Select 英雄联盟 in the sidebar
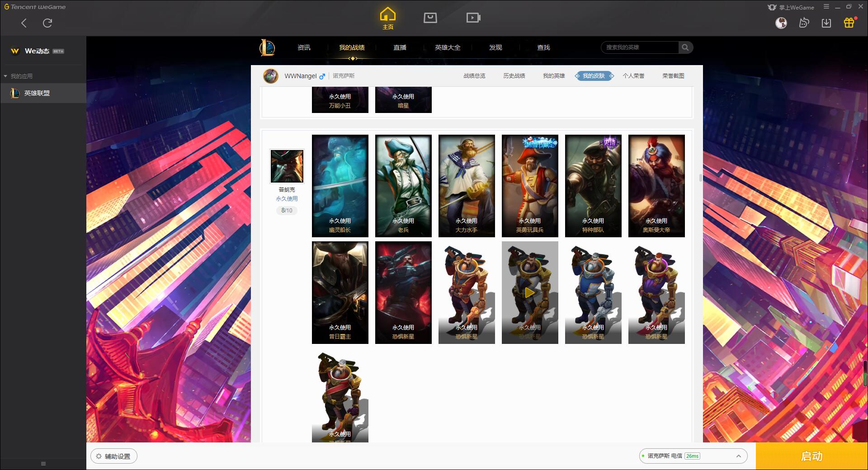 (43, 93)
